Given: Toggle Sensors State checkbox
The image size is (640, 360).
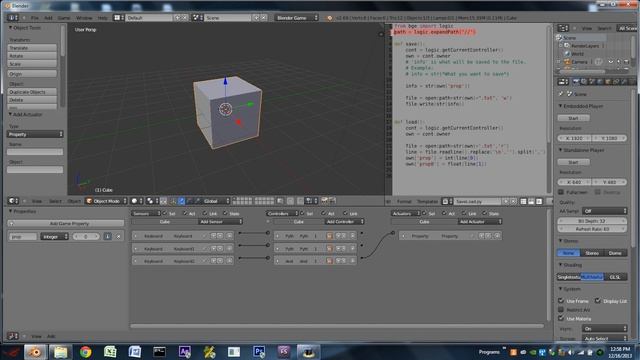Looking at the screenshot, I should [225, 213].
